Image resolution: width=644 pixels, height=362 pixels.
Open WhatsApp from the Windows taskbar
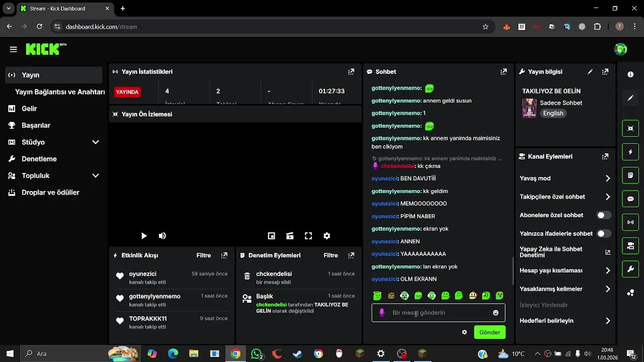pyautogui.click(x=257, y=354)
